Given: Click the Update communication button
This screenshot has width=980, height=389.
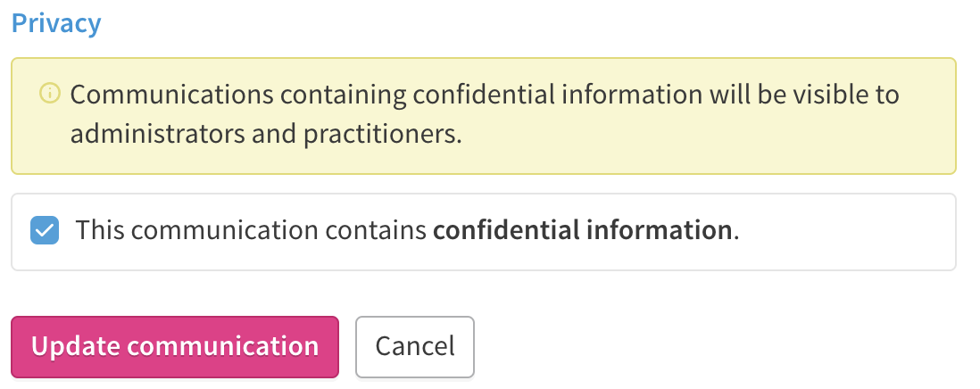Looking at the screenshot, I should (x=175, y=346).
